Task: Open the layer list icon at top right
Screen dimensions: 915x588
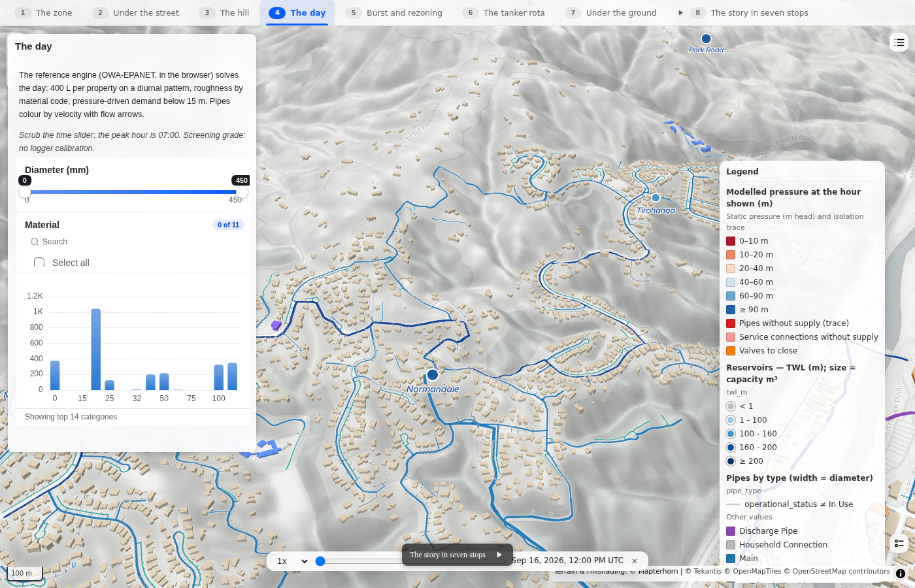Action: pos(899,42)
